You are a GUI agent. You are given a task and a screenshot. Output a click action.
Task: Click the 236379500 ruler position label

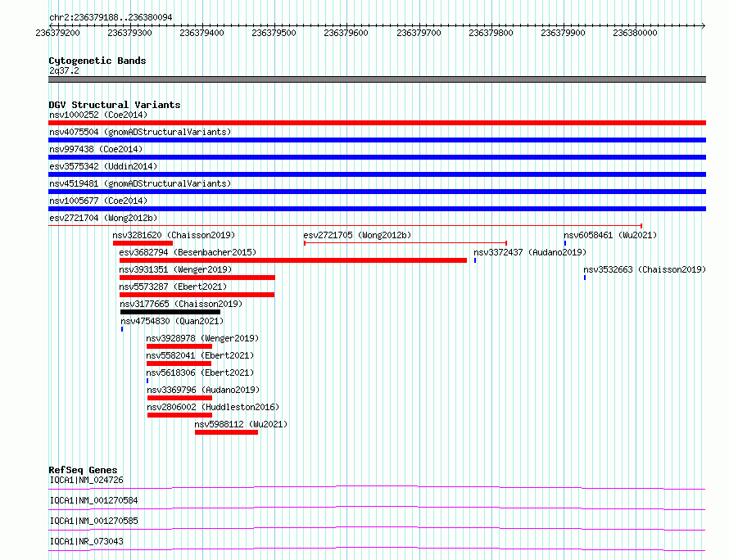pyautogui.click(x=274, y=33)
